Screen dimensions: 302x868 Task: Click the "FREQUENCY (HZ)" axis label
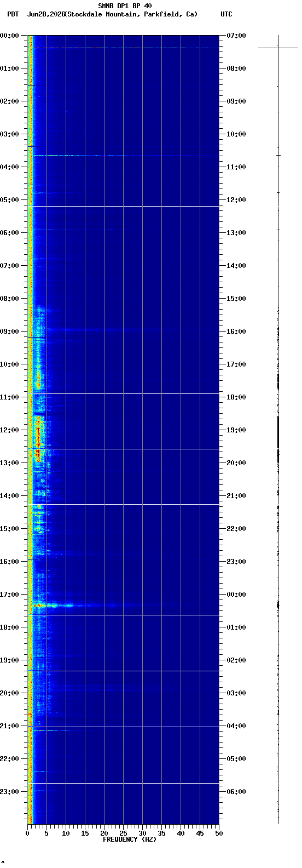click(130, 839)
